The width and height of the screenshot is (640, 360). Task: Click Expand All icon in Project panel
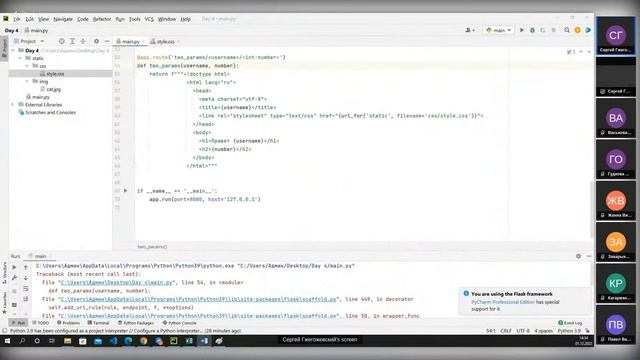72,41
